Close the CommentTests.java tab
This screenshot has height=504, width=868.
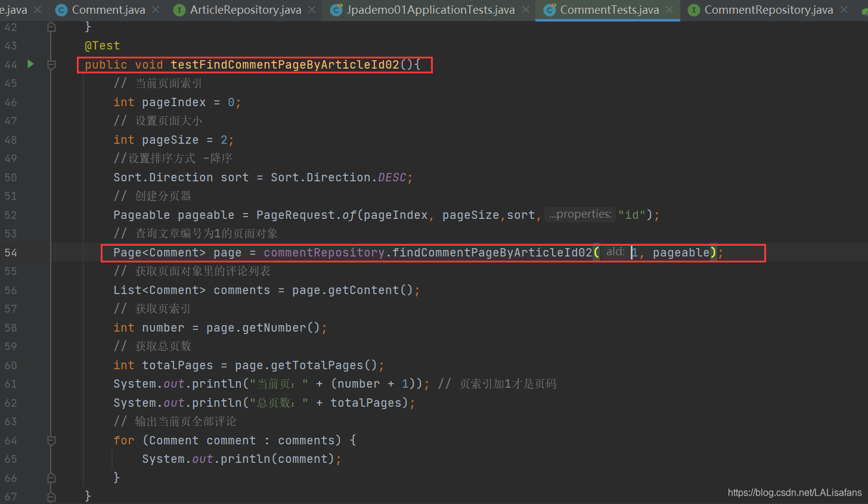[669, 10]
